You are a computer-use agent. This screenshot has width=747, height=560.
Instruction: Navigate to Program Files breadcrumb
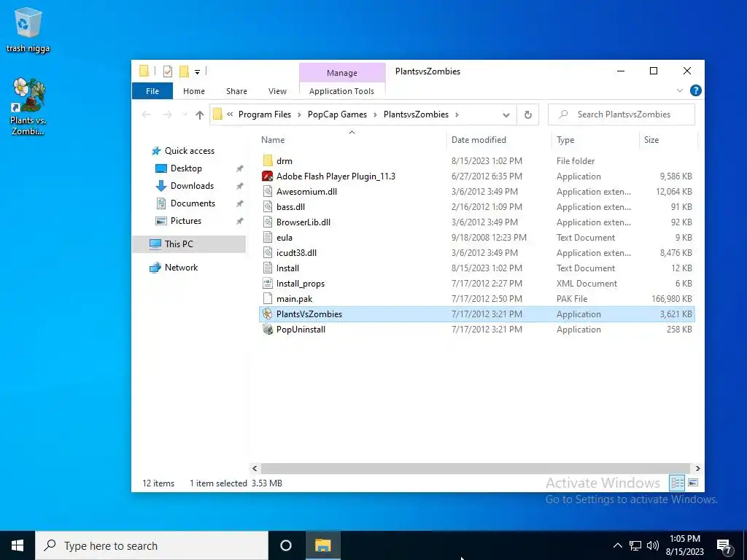(x=264, y=114)
